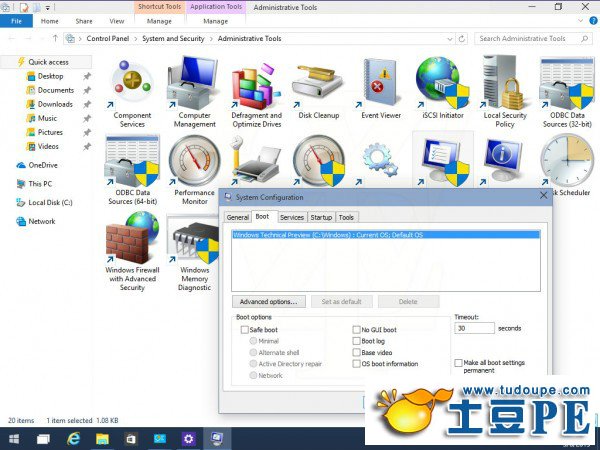600x450 pixels.
Task: Open Internet Explorer from the taskbar
Action: tap(73, 439)
